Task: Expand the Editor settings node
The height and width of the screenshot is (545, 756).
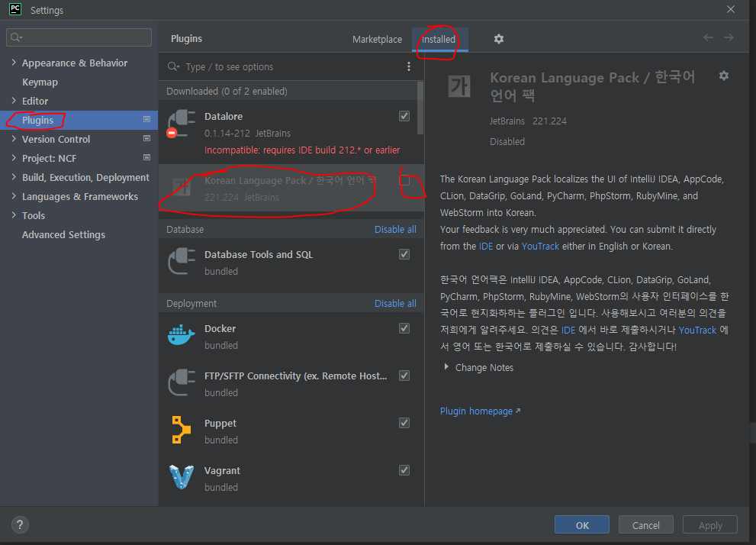Action: click(x=14, y=100)
